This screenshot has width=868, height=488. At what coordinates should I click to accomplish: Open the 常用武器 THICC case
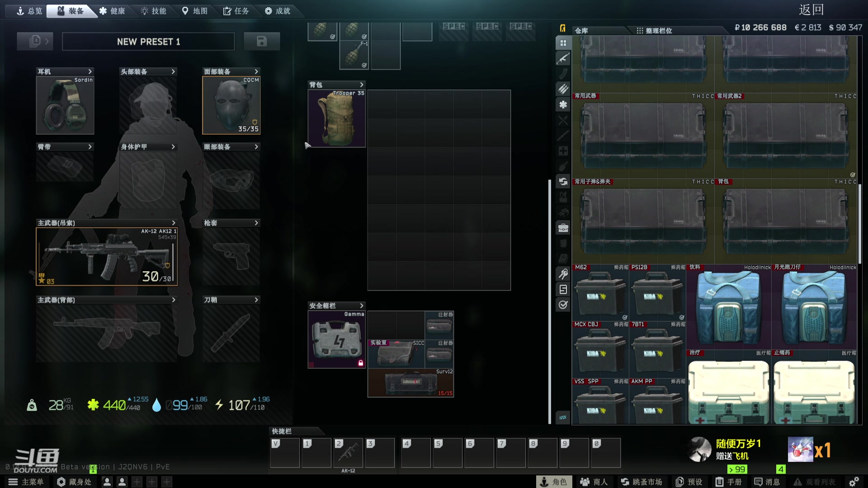[x=643, y=136]
